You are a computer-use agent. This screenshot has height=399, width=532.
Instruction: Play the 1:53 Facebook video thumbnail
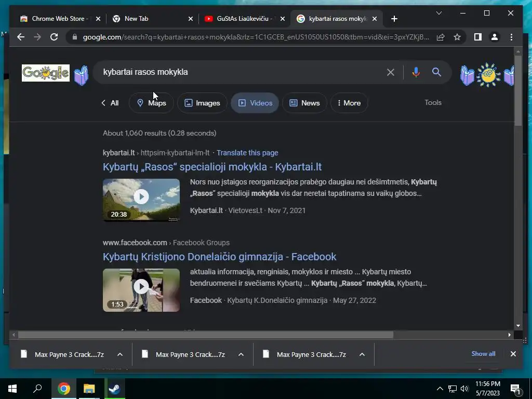pyautogui.click(x=141, y=290)
